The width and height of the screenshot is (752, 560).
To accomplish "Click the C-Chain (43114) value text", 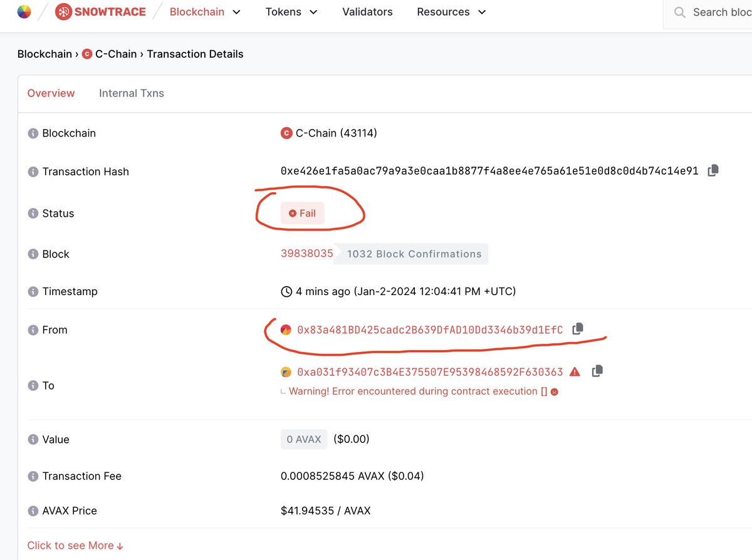I will 337,133.
